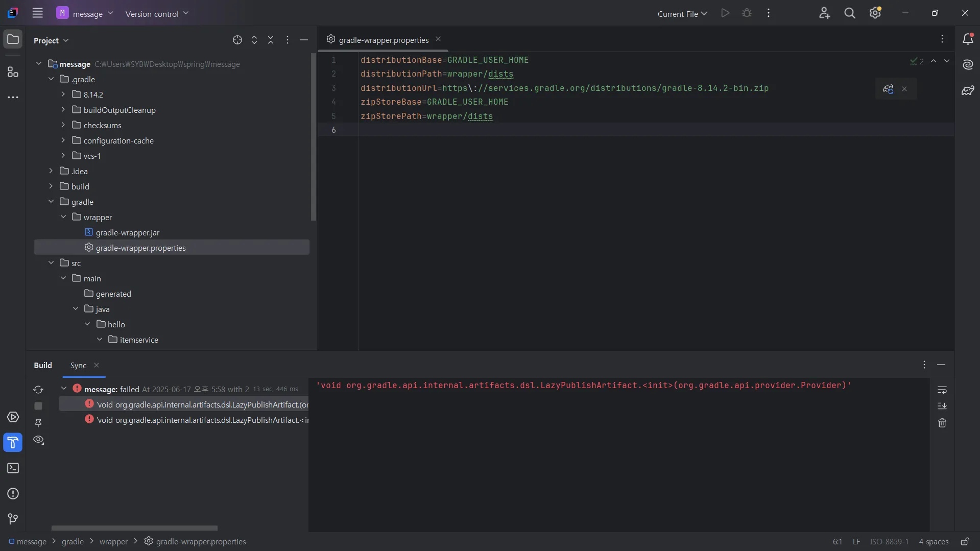Open Project panel options menu
This screenshot has width=980, height=551.
[x=288, y=40]
